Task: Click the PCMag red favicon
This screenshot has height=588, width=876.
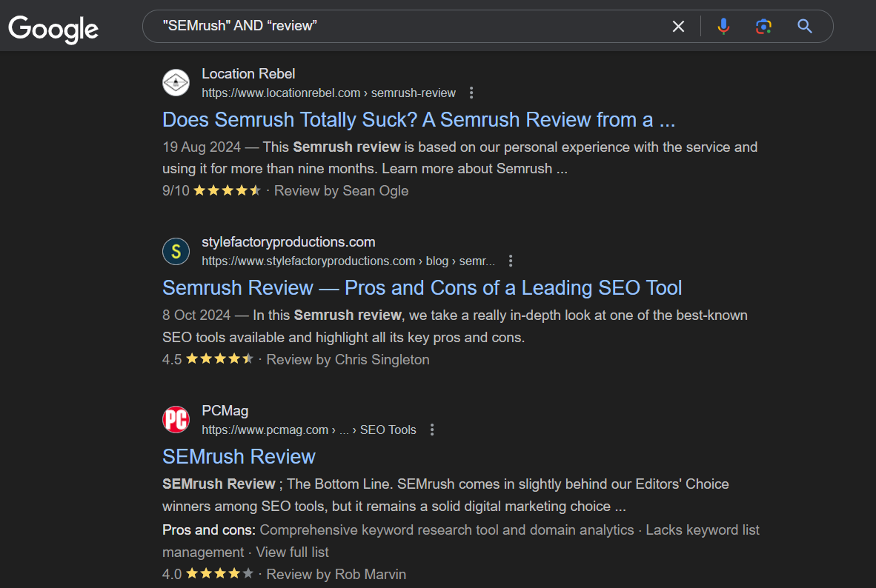Action: point(176,419)
